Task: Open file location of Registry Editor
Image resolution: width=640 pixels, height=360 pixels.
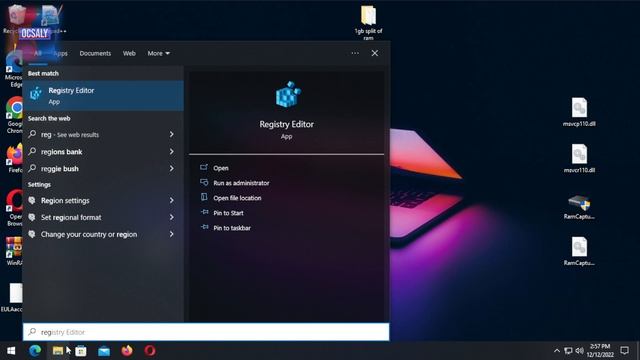Action: [237, 198]
